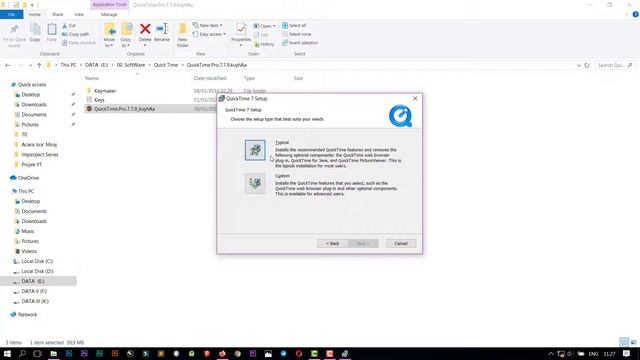Screen dimensions: 640x360
Task: Open the Windows Start menu
Action: (7, 353)
